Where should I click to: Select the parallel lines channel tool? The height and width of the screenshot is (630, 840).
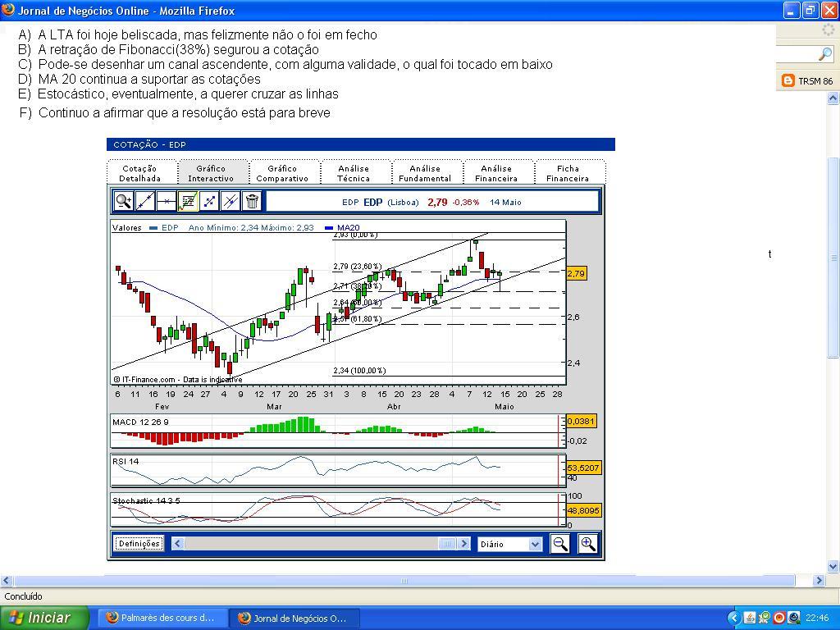[231, 202]
